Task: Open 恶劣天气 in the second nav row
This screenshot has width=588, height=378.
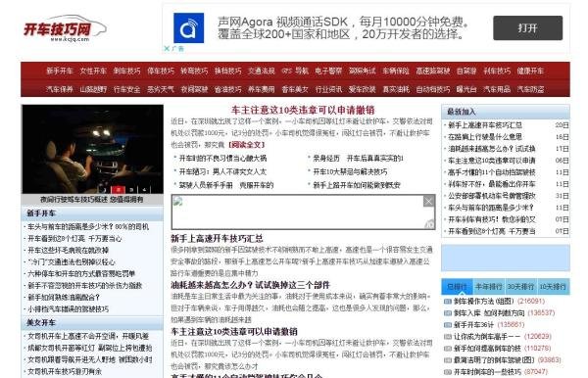Action: tap(161, 89)
